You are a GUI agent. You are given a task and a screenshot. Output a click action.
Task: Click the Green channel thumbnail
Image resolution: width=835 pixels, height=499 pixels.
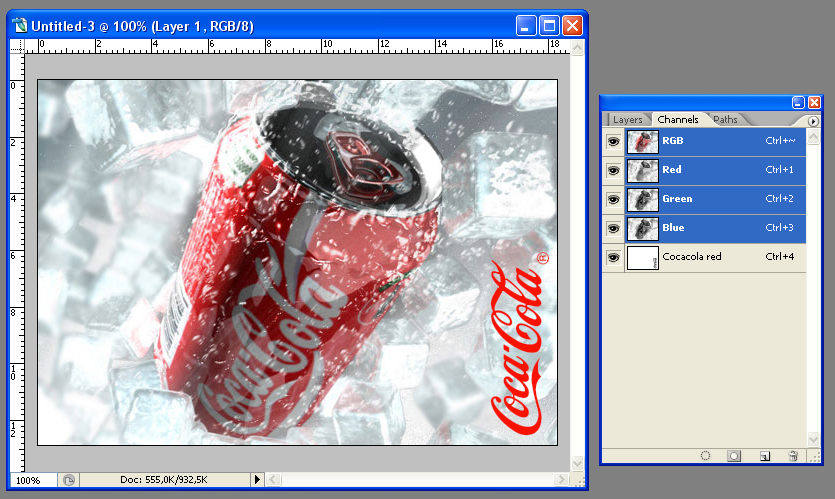(643, 199)
